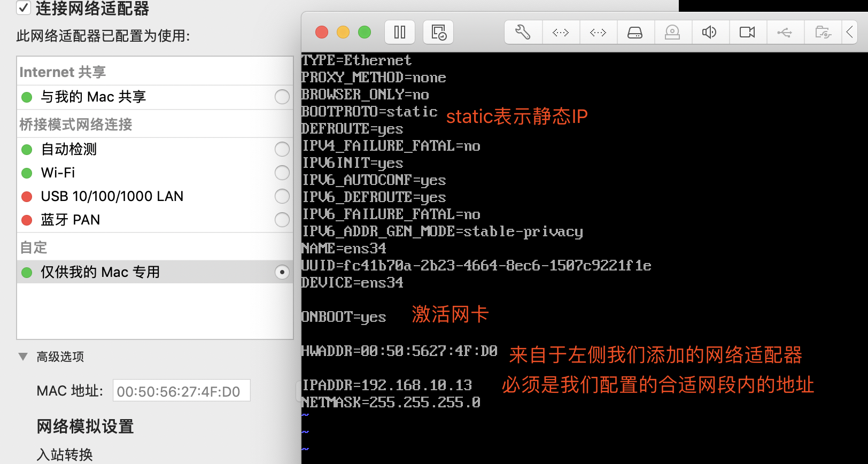Select USB 10/100/1000 LAN radio button
The height and width of the screenshot is (464, 868).
(x=282, y=196)
